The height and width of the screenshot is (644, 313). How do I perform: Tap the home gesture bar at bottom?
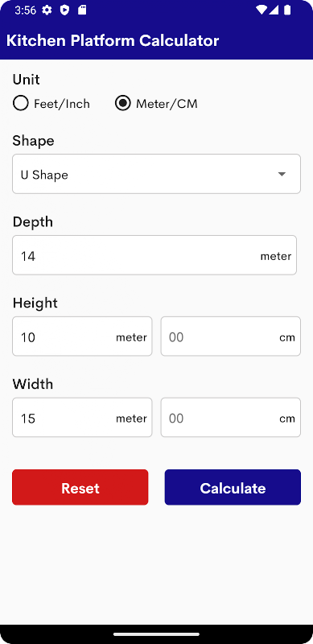156,634
